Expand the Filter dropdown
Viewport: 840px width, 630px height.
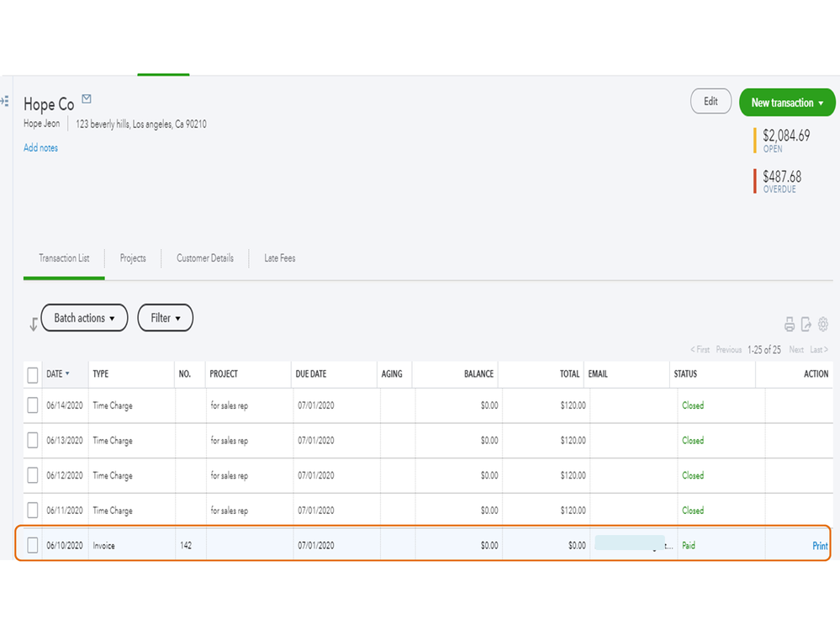click(x=165, y=318)
